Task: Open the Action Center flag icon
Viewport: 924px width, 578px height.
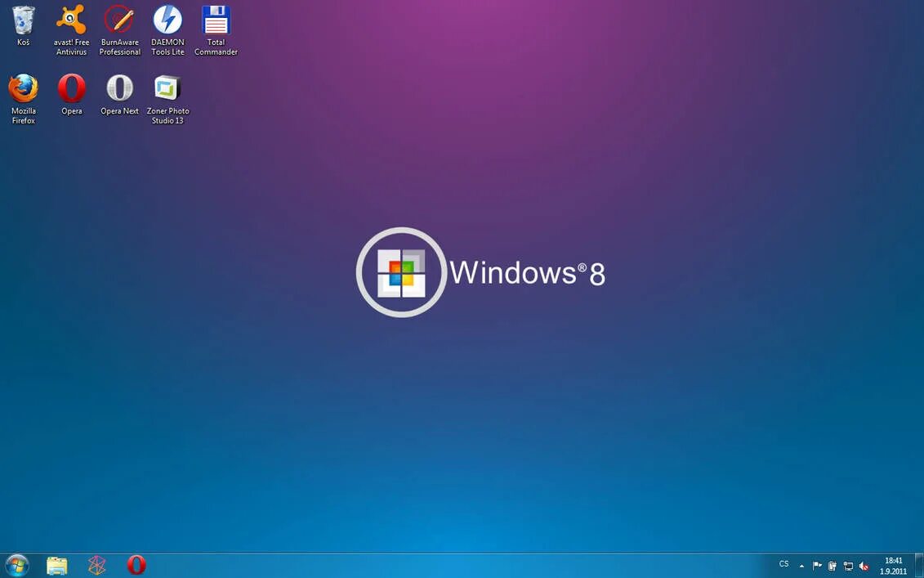Action: tap(817, 567)
